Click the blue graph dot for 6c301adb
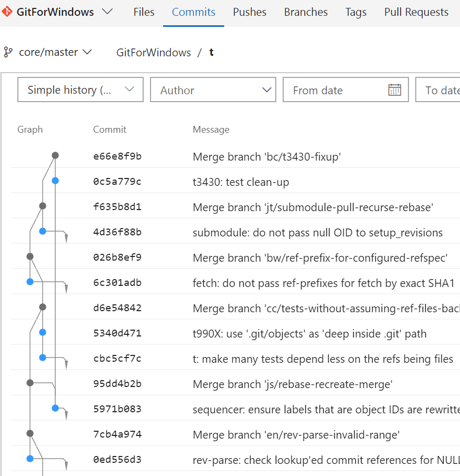This screenshot has height=476, width=460. [29, 282]
